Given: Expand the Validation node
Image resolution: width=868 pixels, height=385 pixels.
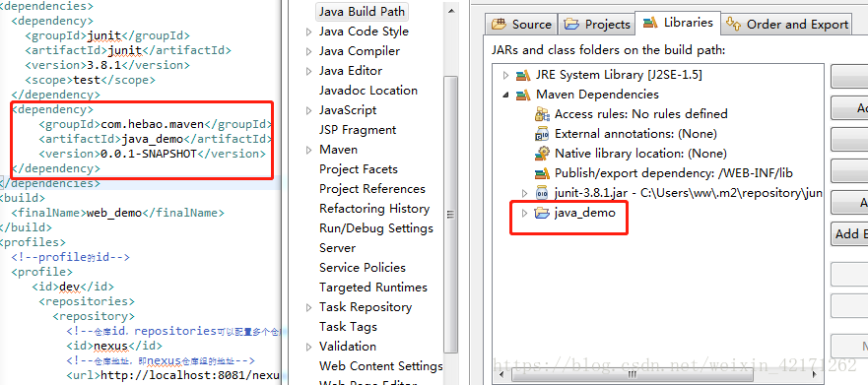Looking at the screenshot, I should point(309,347).
